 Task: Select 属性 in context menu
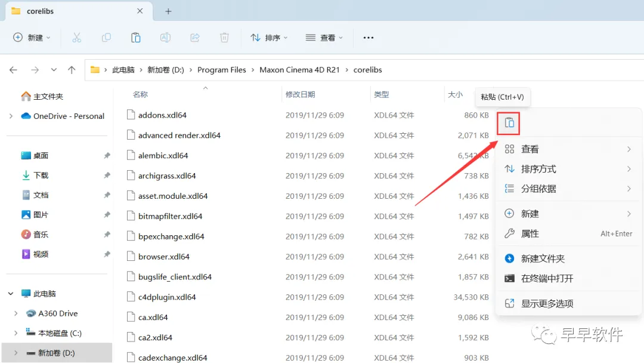coord(568,233)
